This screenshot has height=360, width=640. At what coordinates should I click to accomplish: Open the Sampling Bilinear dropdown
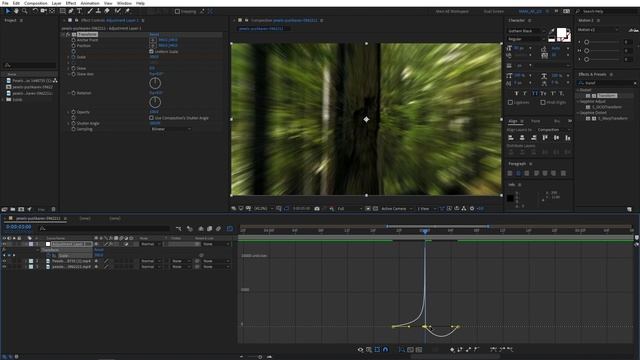[171, 129]
